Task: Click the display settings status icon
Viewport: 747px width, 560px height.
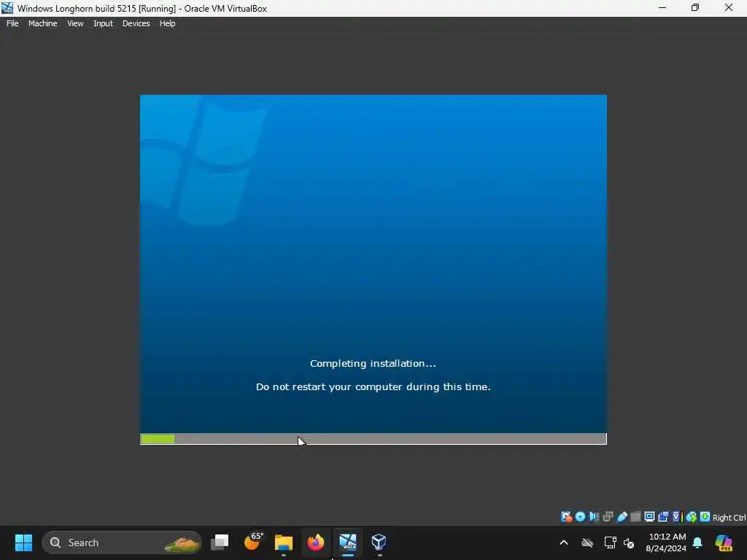Action: point(649,517)
